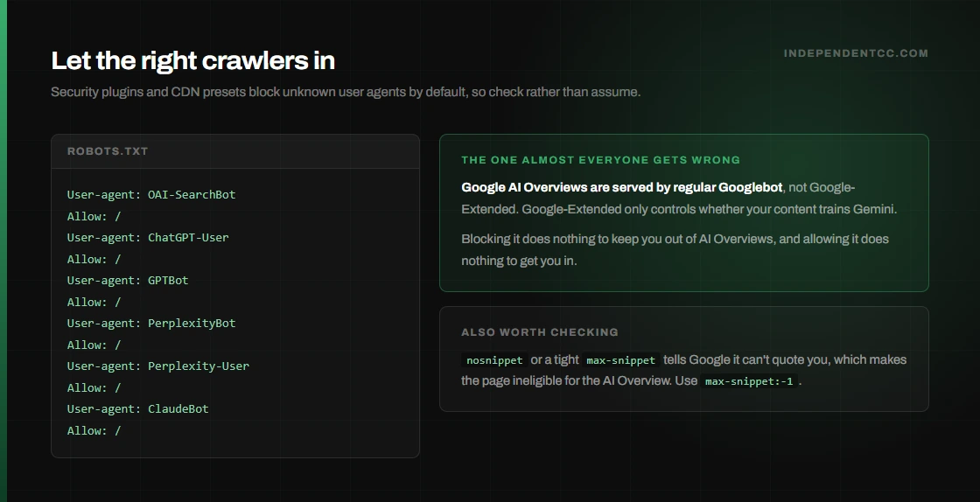This screenshot has height=502, width=980.
Task: Click the 'max-snippet' code tag
Action: pos(620,360)
